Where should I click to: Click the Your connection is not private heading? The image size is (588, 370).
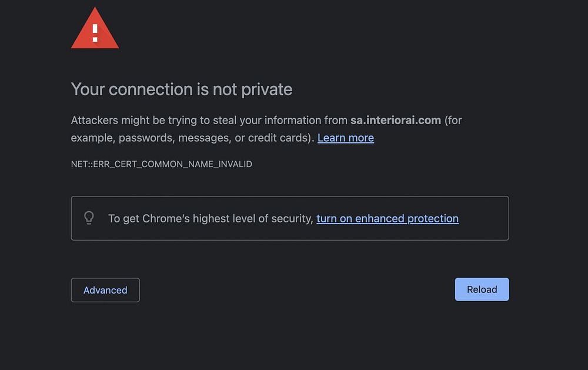click(x=181, y=89)
